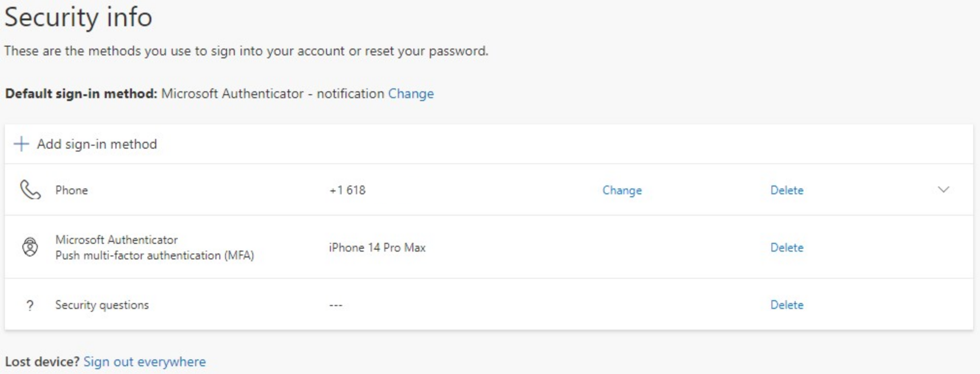Change the default sign-in method
This screenshot has width=980, height=374.
(x=410, y=94)
